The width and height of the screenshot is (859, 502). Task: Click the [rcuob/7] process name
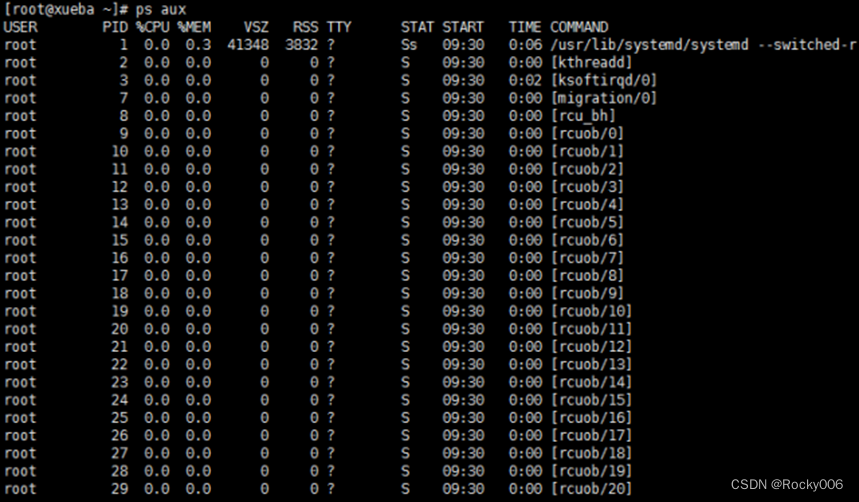tap(587, 258)
